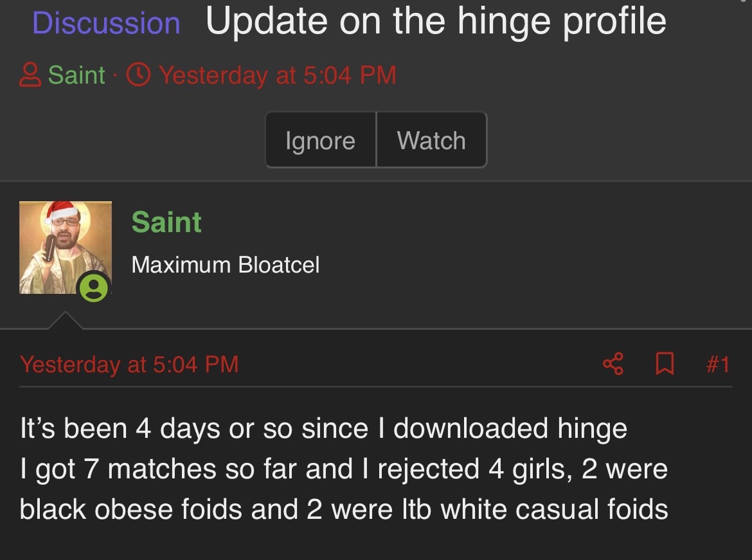This screenshot has width=752, height=560.
Task: Open Saint's profile from thread header
Action: click(x=76, y=76)
